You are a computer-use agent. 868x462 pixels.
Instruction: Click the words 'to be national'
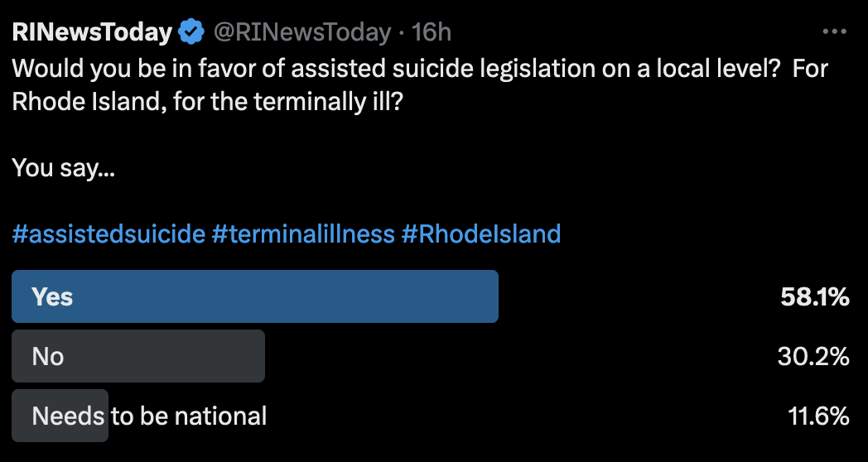coord(189,416)
